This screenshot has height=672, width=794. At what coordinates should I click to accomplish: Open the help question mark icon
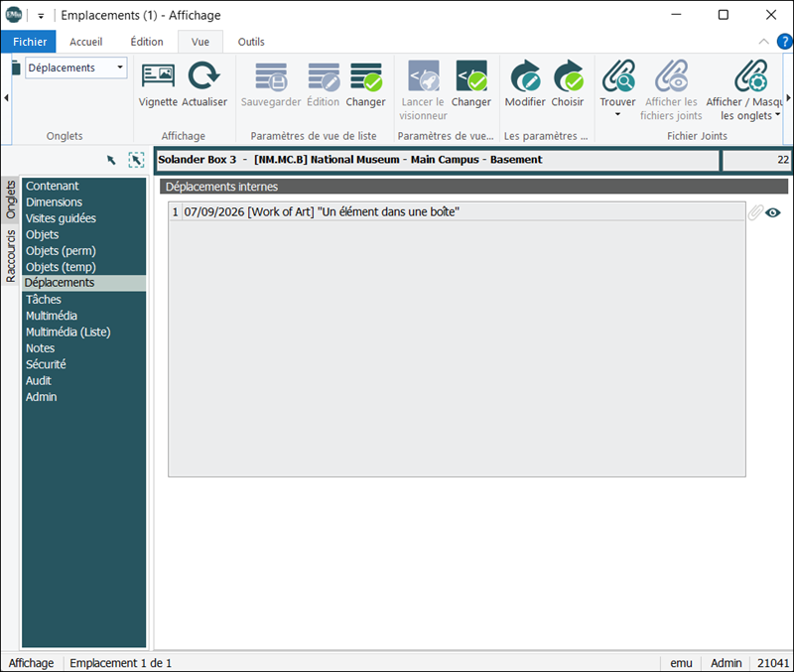pos(785,42)
